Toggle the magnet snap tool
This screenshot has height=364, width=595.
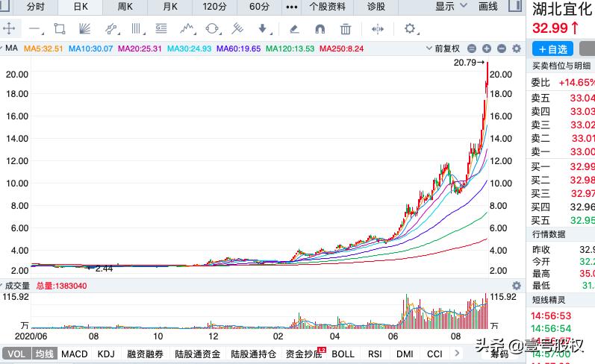tap(320, 29)
